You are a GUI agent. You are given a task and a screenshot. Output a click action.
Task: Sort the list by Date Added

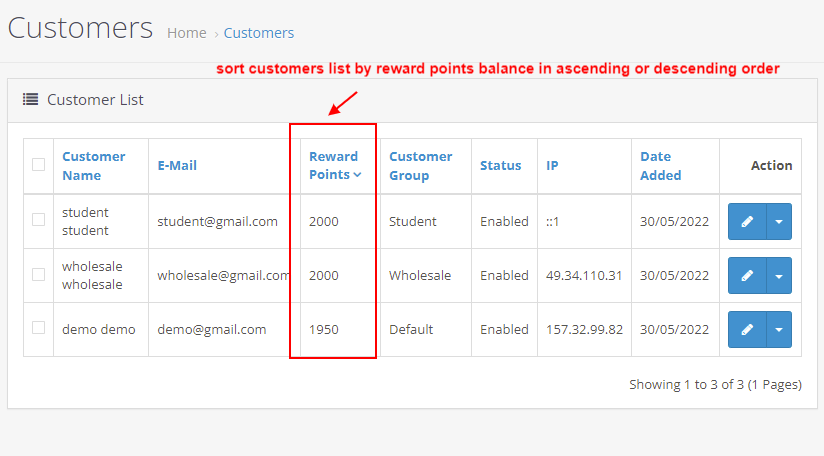click(x=660, y=166)
